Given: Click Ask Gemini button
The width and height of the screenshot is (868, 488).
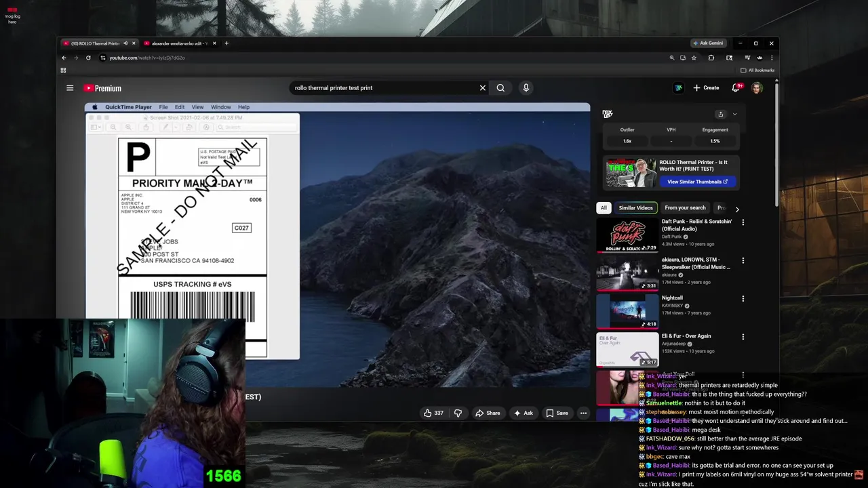Looking at the screenshot, I should pos(708,43).
